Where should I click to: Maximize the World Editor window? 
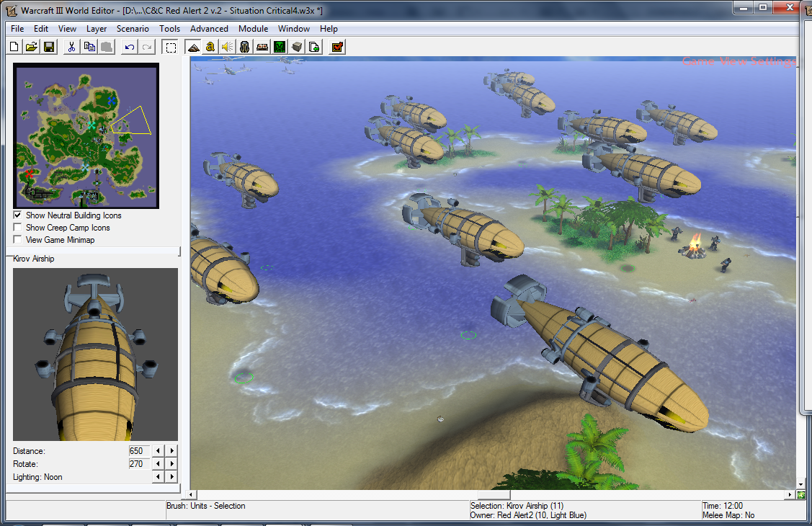click(x=763, y=7)
